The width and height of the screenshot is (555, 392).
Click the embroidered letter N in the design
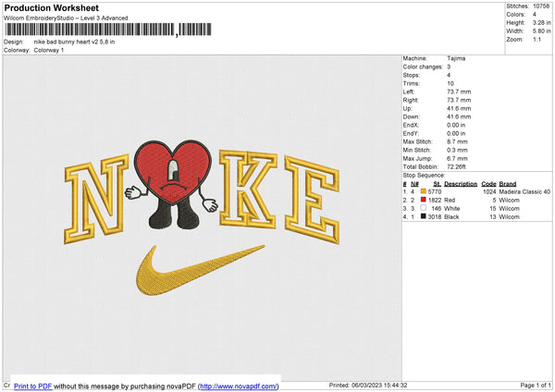point(95,199)
